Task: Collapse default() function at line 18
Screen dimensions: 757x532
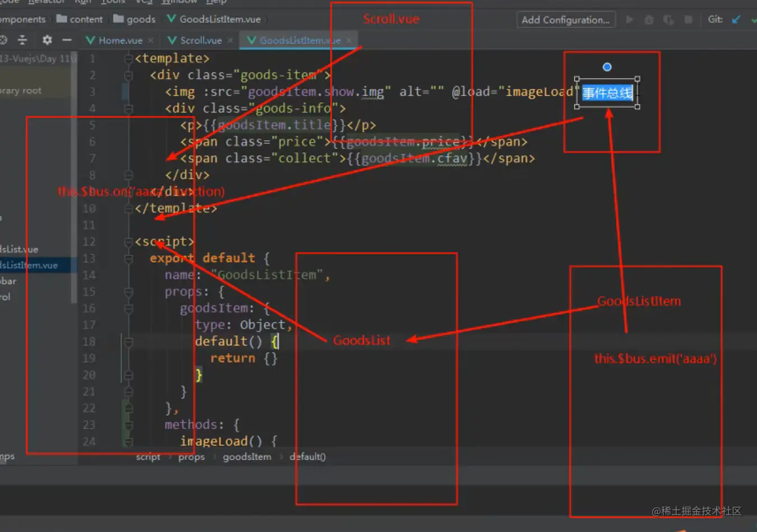Action: (128, 341)
